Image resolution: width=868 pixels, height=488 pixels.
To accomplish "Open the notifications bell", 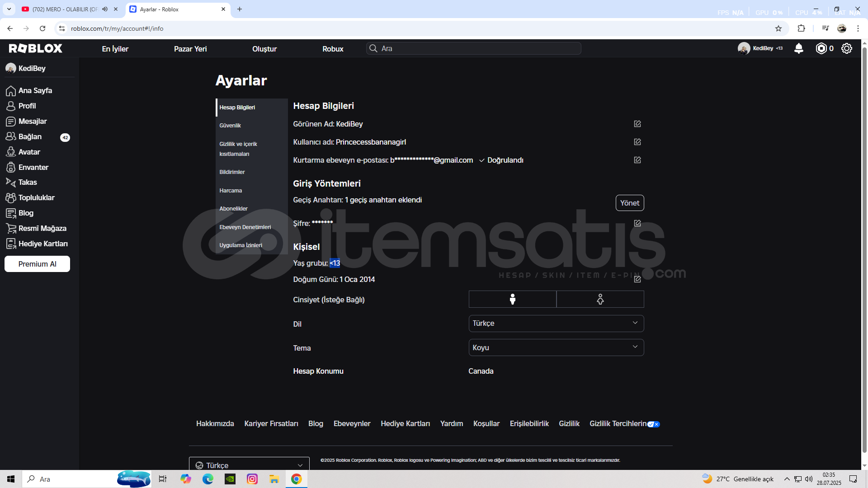I will tap(799, 48).
